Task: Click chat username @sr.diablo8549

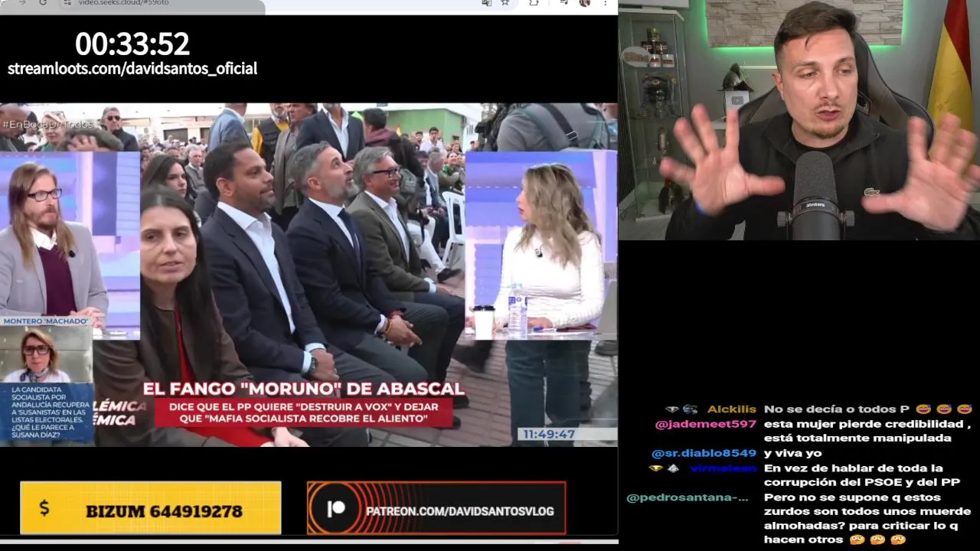Action: (704, 453)
